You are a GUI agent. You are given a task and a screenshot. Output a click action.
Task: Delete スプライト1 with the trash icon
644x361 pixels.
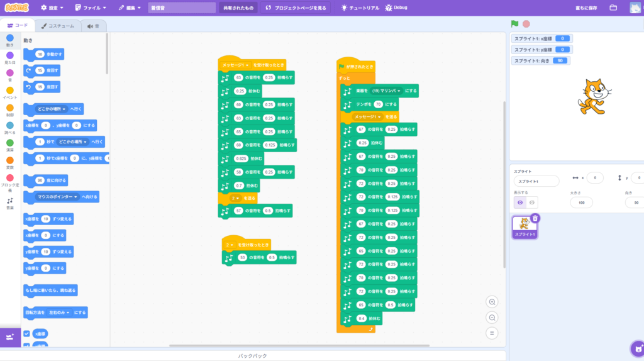535,218
